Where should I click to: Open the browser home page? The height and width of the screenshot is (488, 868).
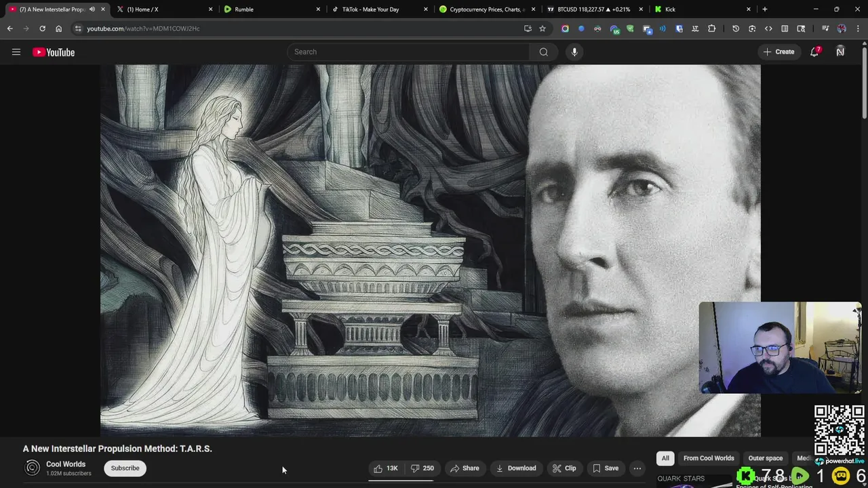58,28
